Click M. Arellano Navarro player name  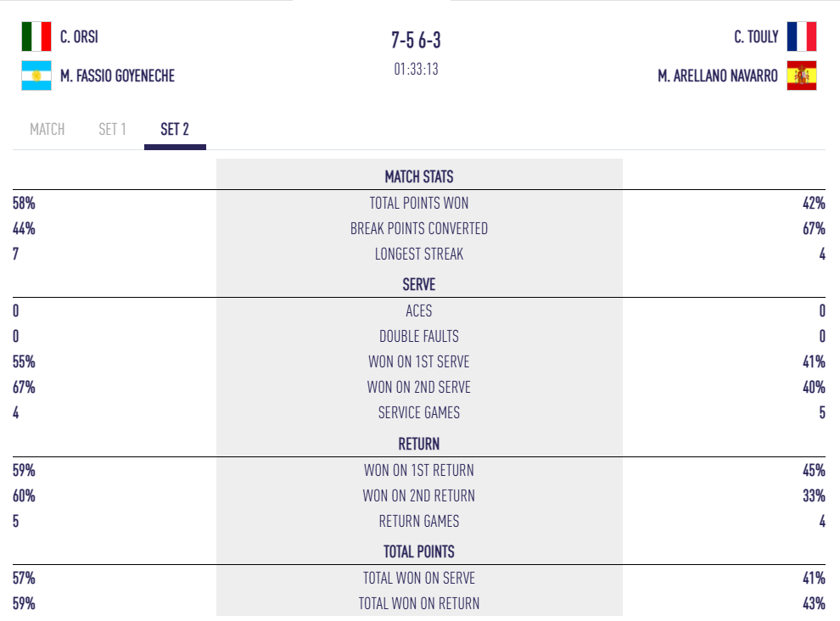[717, 76]
